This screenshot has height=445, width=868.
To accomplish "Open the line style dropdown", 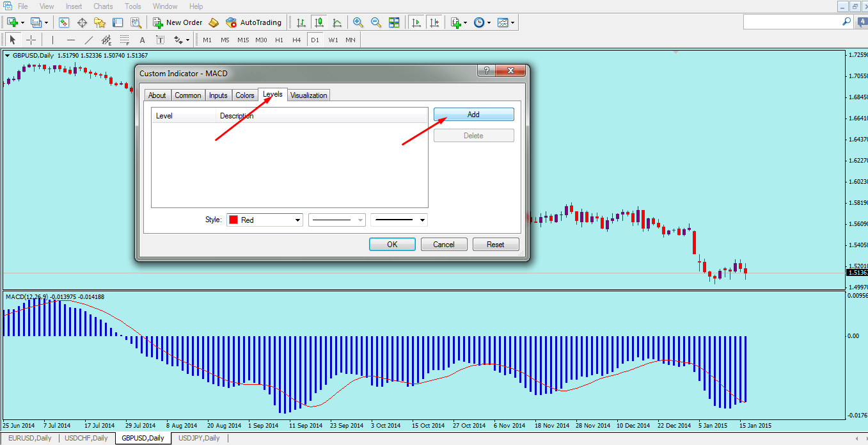I will (336, 220).
